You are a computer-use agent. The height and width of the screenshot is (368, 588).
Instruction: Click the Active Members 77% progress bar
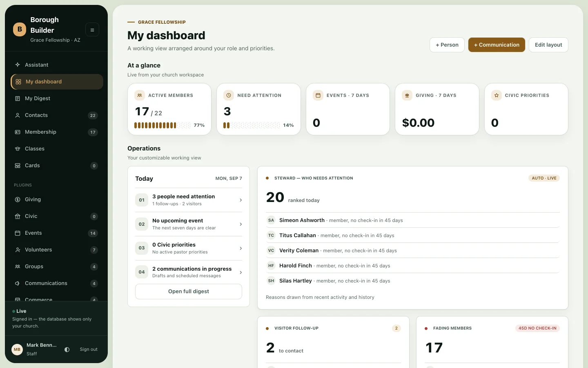[x=163, y=126]
